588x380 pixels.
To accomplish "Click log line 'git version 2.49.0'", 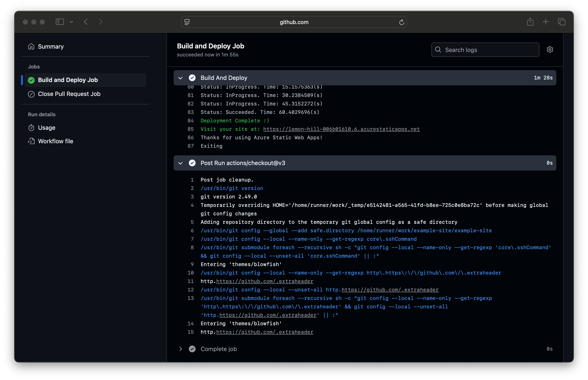I will [229, 197].
